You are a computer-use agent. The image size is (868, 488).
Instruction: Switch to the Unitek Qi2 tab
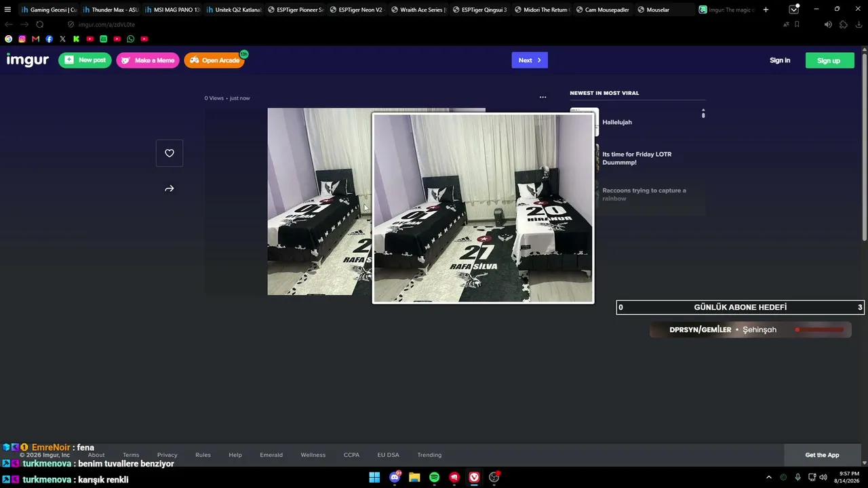coord(233,9)
